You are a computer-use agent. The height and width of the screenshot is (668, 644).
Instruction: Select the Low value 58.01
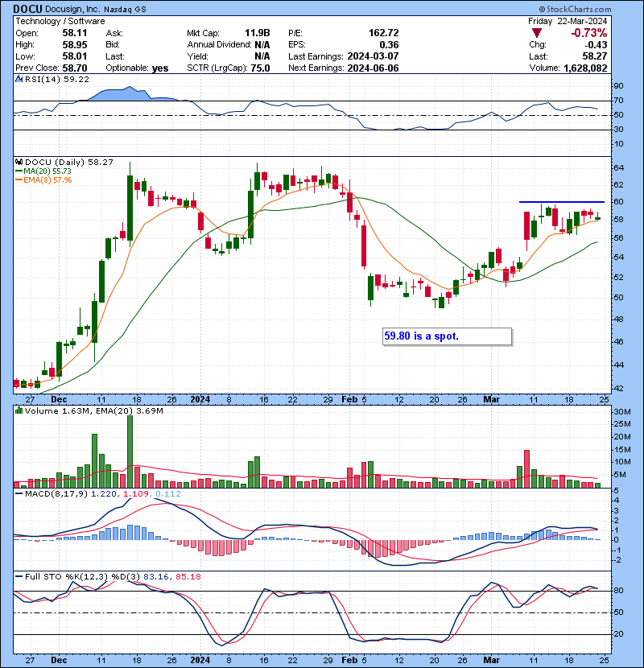coord(75,56)
